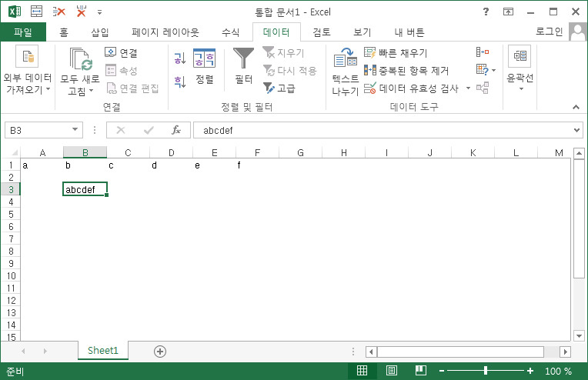
Task: Click the fx insert function button
Action: pyautogui.click(x=176, y=130)
